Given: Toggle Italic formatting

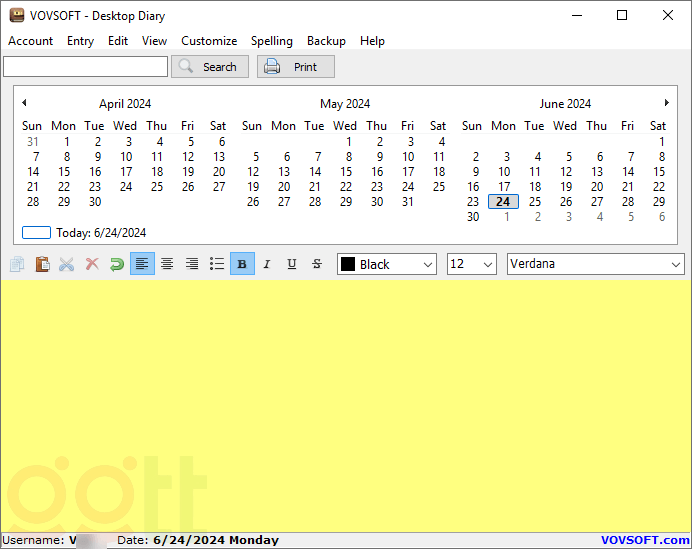Looking at the screenshot, I should pyautogui.click(x=267, y=264).
